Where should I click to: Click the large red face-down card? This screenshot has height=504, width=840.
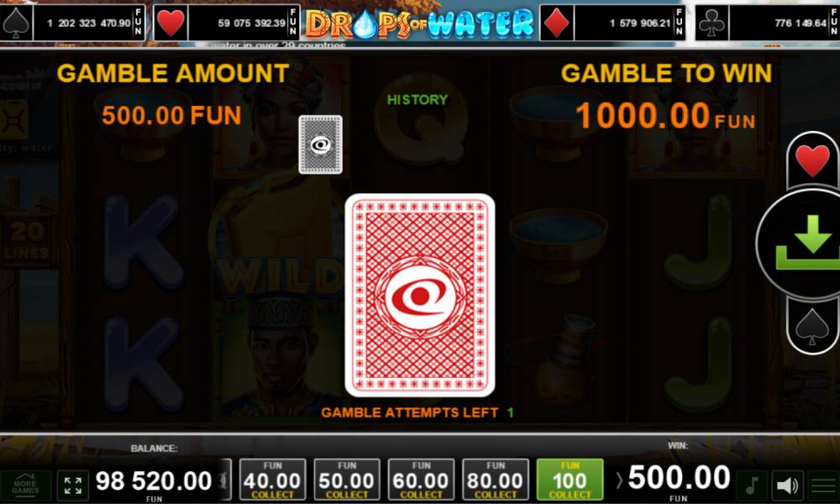click(x=419, y=295)
